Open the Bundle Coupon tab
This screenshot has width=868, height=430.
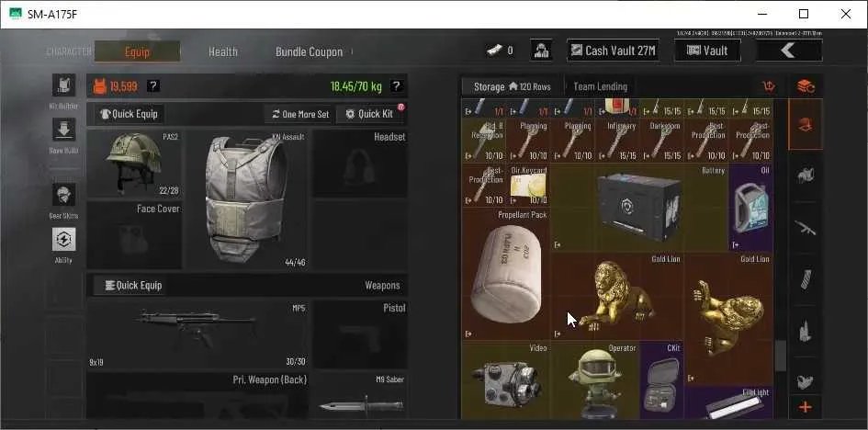coord(309,51)
